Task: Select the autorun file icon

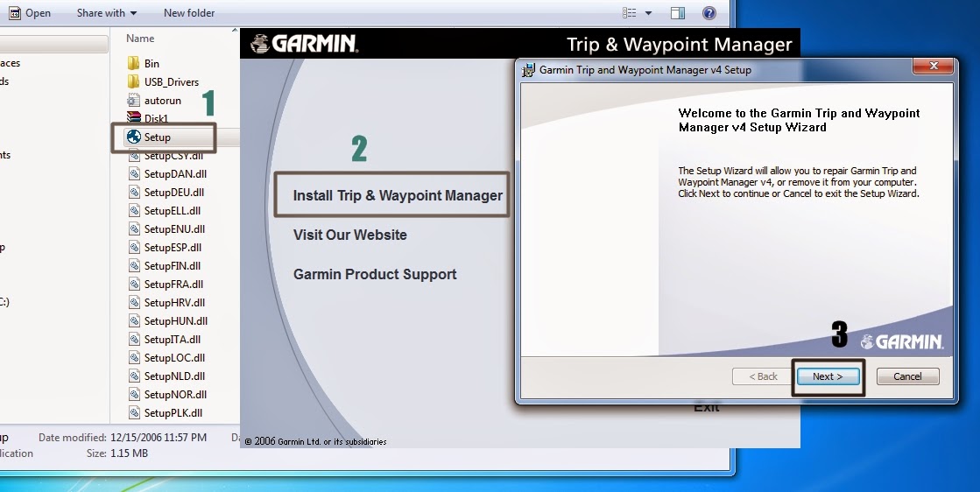Action: coord(133,100)
